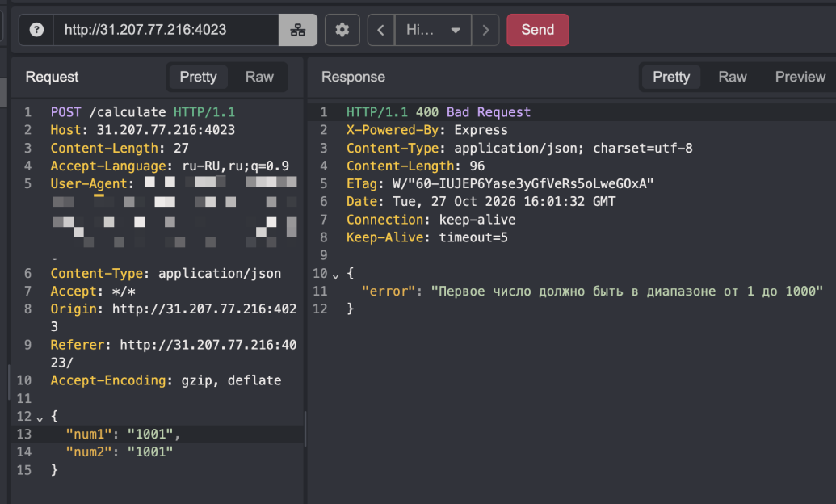Switch Request view to Raw

tap(259, 77)
